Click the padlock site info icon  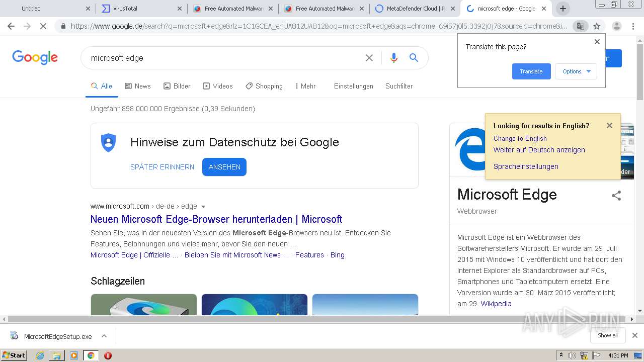point(63,26)
